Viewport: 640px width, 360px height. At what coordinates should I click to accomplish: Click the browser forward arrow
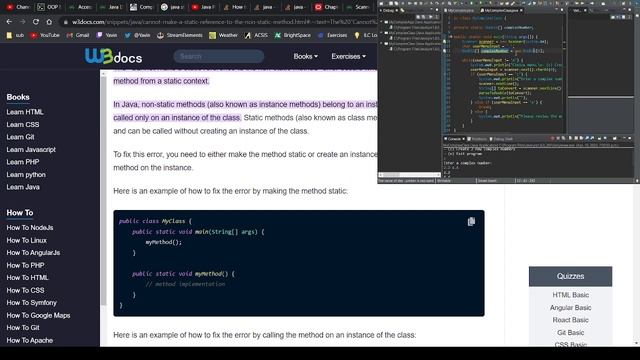click(22, 22)
